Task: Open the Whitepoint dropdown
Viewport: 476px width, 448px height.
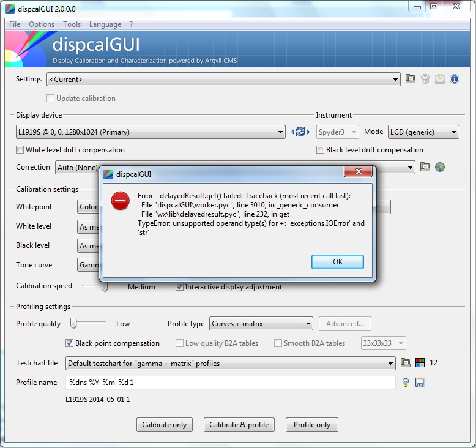Action: (88, 207)
